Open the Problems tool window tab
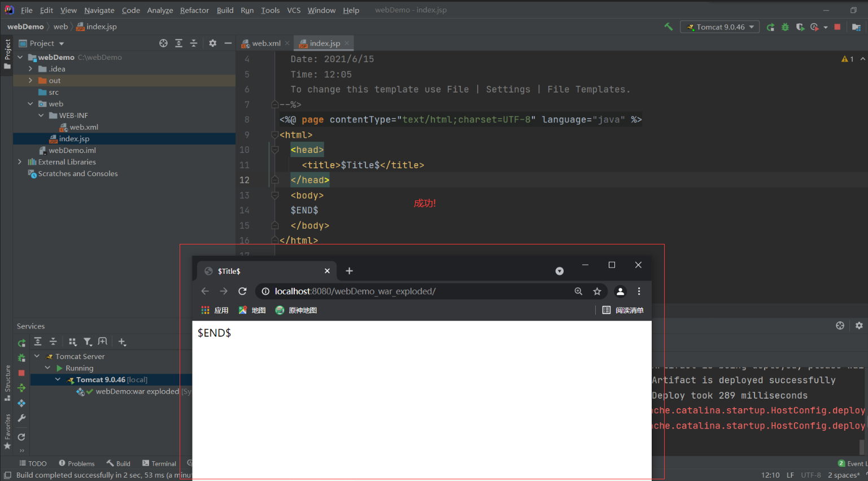This screenshot has height=481, width=868. click(77, 463)
